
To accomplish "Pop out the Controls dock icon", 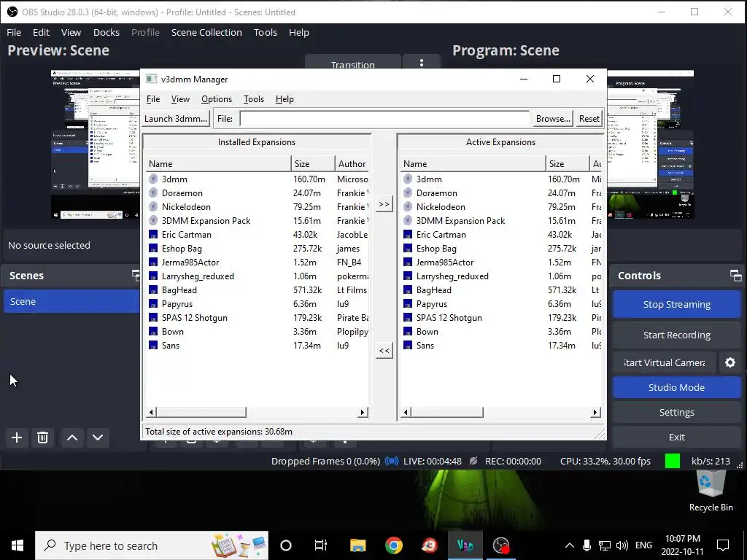I will [x=735, y=275].
